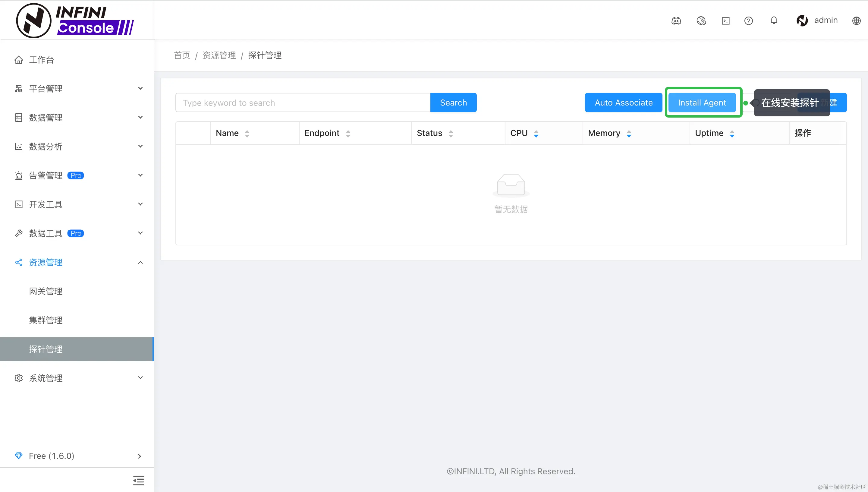Click the 资源管理 breadcrumb link
Screen dimensions: 868x492
[219, 55]
